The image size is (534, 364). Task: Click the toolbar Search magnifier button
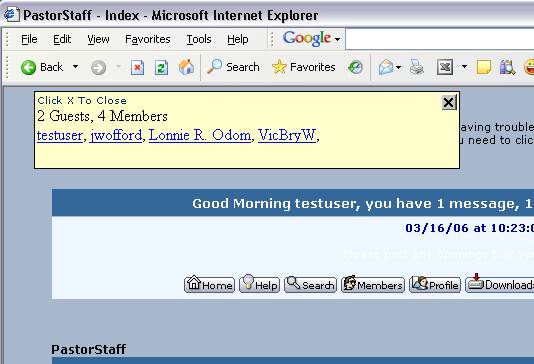coord(233,67)
